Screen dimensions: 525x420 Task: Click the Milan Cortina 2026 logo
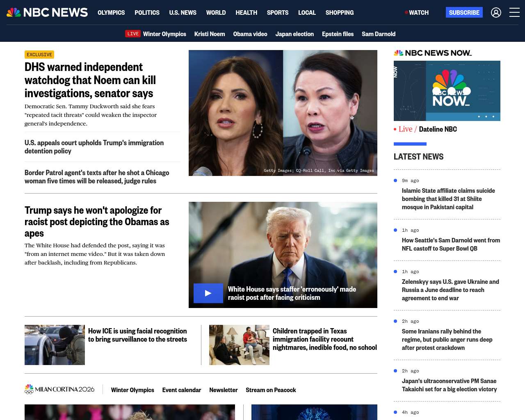[x=59, y=389]
